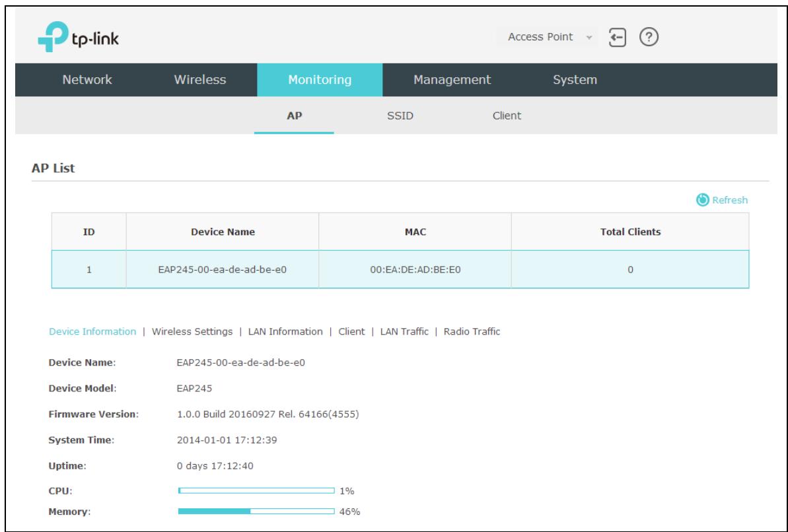Open the Device Information link

(x=92, y=331)
